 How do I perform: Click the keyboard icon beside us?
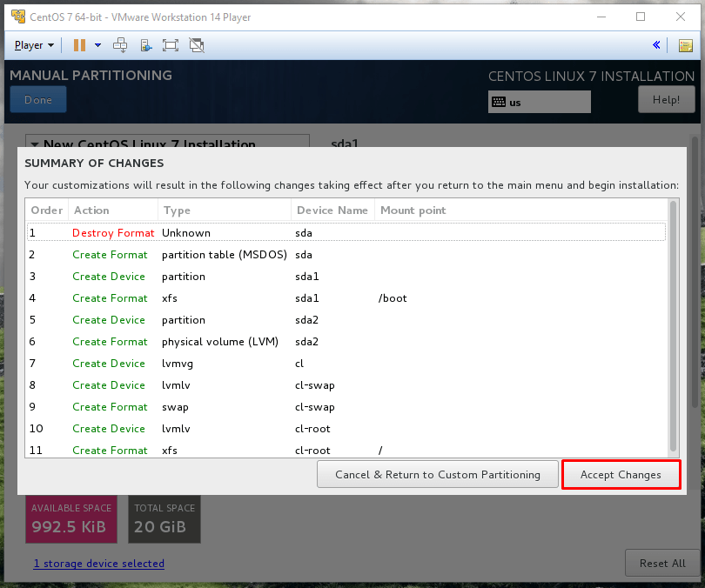(x=499, y=102)
